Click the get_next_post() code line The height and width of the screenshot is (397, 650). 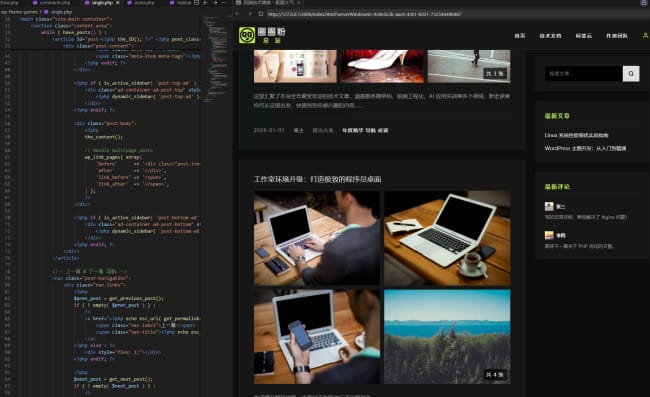click(x=113, y=379)
